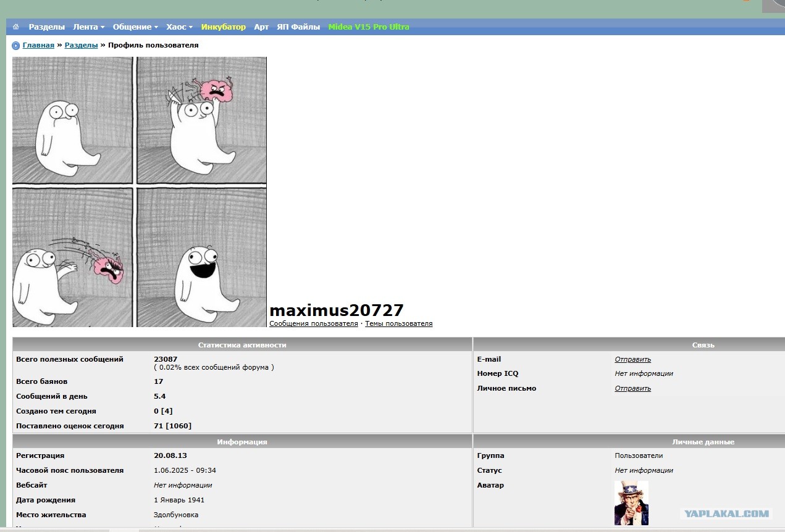The height and width of the screenshot is (532, 785).
Task: Expand the Лента dropdown menu
Action: point(89,27)
